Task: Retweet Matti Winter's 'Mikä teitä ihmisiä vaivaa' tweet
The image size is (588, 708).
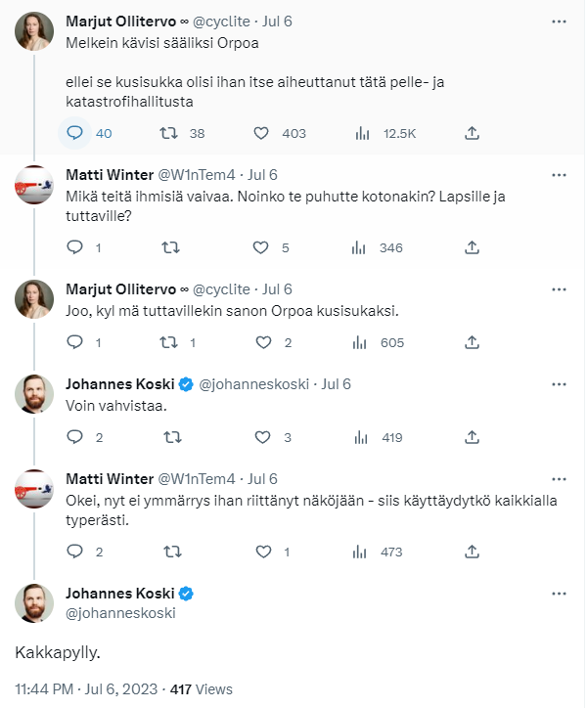Action: tap(170, 247)
